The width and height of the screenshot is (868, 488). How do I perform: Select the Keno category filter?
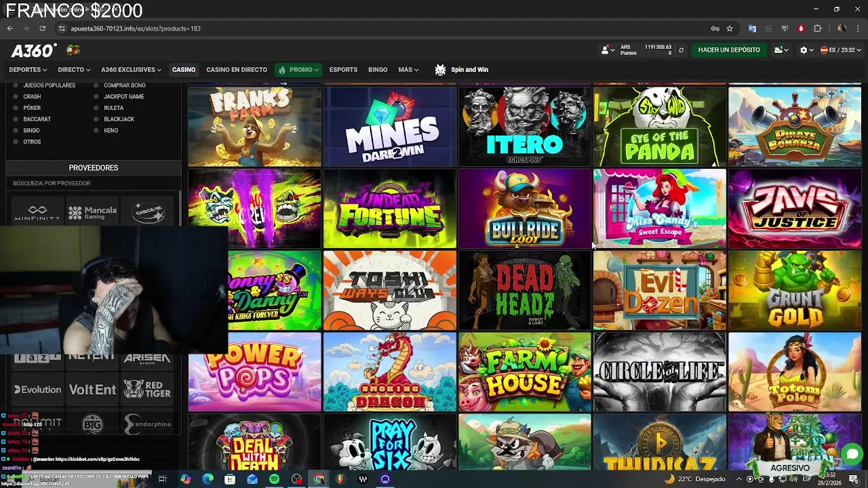106,130
